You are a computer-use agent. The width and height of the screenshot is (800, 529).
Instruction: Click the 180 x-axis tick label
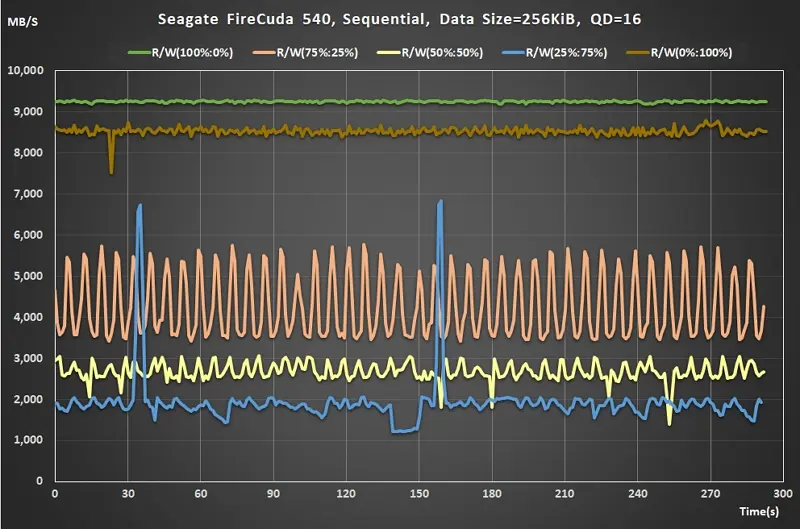pyautogui.click(x=492, y=494)
